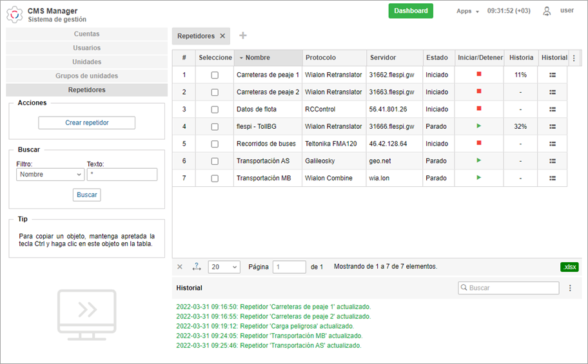This screenshot has height=364, width=588.
Task: Close the Repetidores tab
Action: click(x=222, y=36)
